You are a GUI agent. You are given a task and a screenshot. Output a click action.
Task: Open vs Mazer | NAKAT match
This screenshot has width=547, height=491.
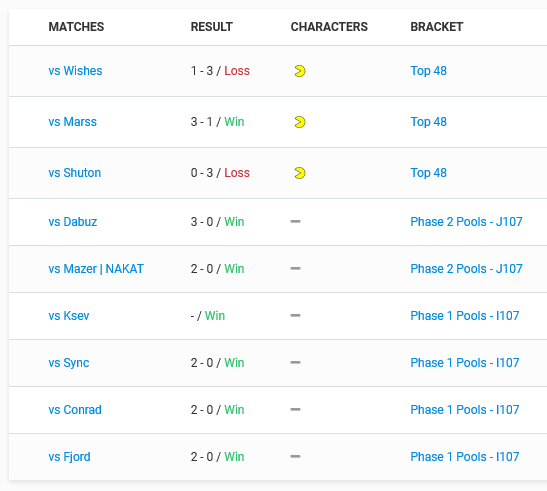pos(96,269)
